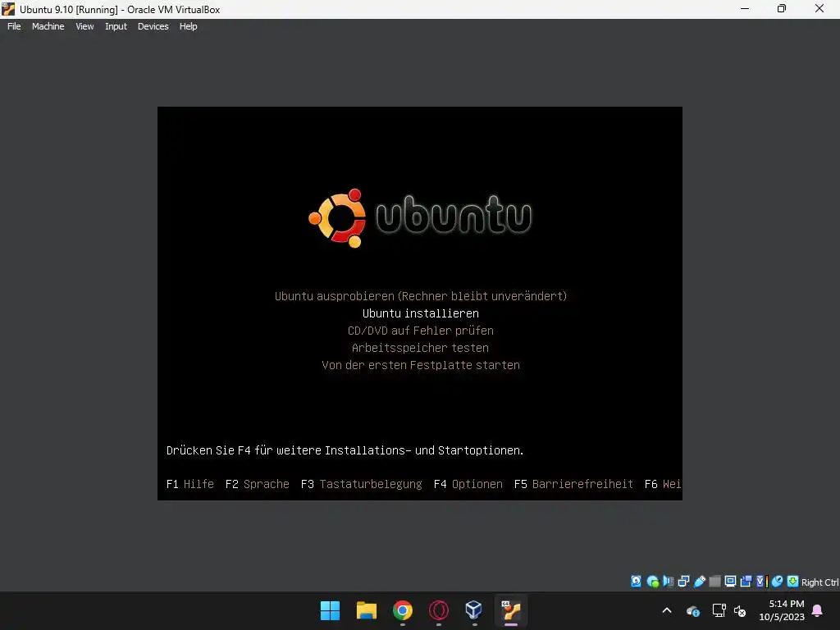Select 'Von der ersten Festplatte starten'

click(x=421, y=365)
